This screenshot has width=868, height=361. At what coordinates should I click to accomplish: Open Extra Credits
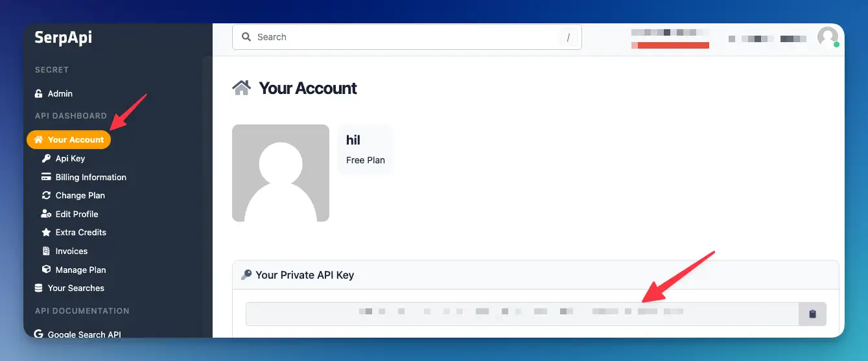pyautogui.click(x=81, y=232)
